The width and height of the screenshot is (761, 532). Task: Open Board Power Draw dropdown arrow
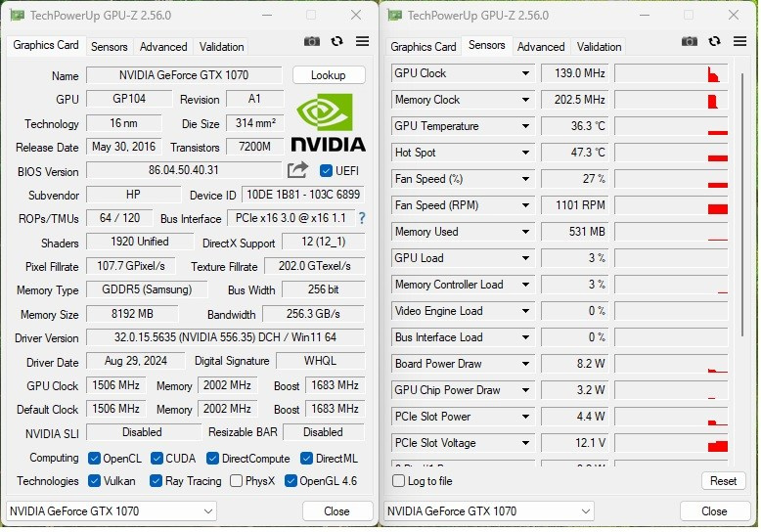[x=525, y=364]
